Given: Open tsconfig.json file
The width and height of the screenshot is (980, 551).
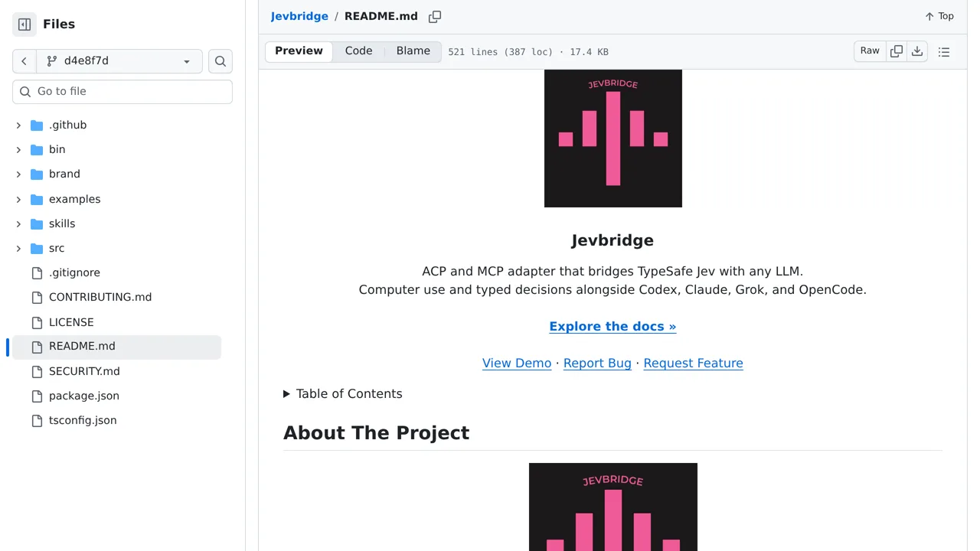Looking at the screenshot, I should tap(83, 420).
